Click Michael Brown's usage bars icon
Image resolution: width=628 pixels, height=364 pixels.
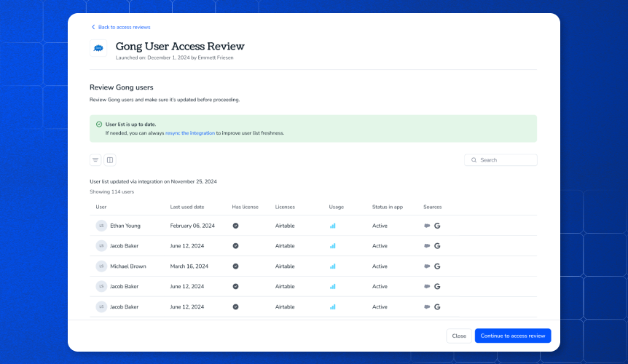pyautogui.click(x=332, y=266)
